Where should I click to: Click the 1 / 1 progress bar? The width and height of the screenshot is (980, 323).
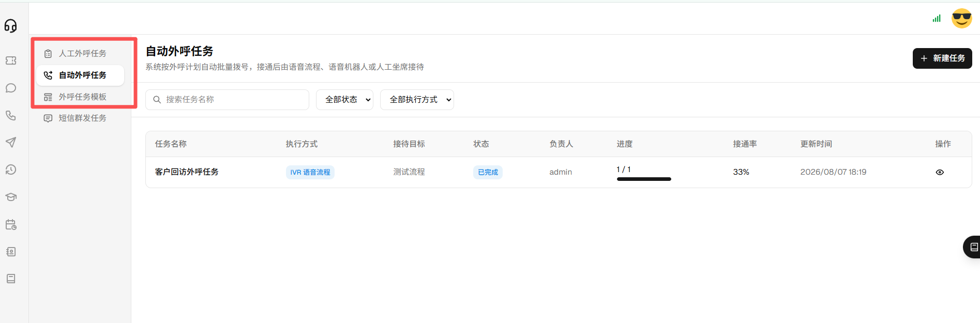coord(644,179)
